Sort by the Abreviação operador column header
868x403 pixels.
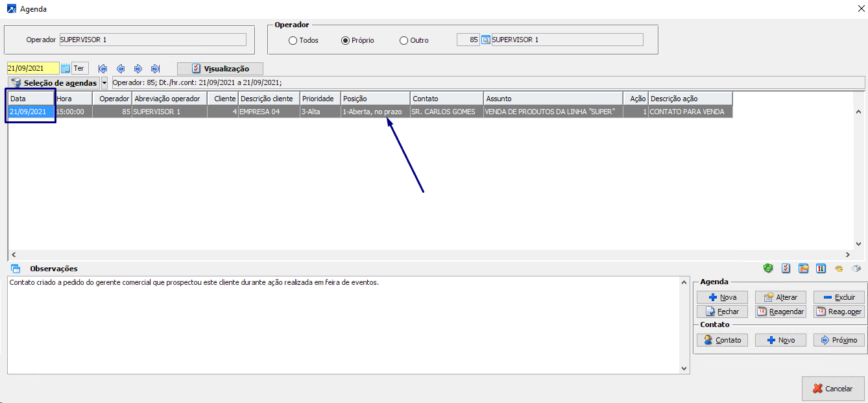(169, 99)
